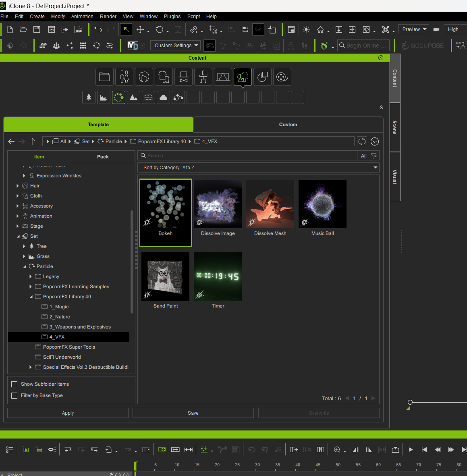
Task: Switch to the Custom tab
Action: (288, 125)
